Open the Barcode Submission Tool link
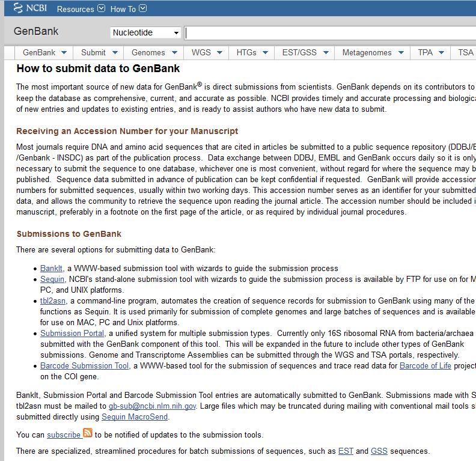Viewport: 476px width, 461px height. 84,365
